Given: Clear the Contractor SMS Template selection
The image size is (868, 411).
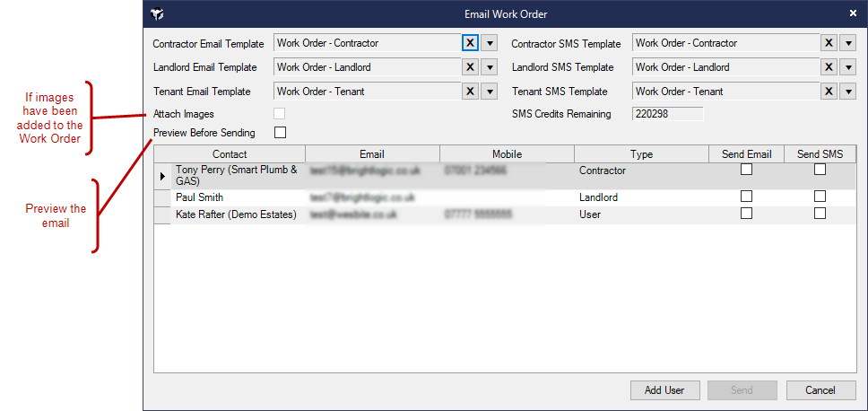Looking at the screenshot, I should (x=829, y=43).
